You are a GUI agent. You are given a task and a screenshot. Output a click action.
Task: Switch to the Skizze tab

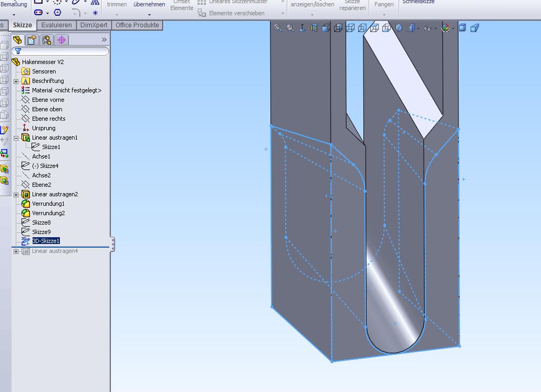click(23, 25)
